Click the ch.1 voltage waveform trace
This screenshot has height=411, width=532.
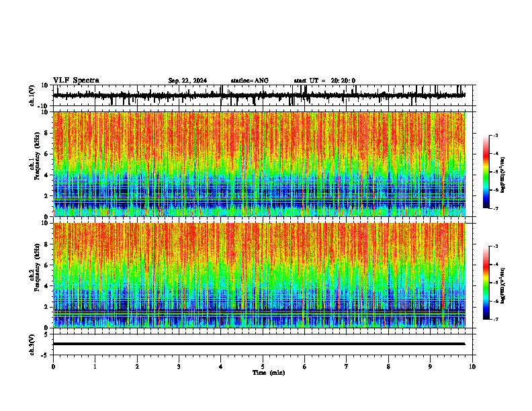click(x=259, y=95)
